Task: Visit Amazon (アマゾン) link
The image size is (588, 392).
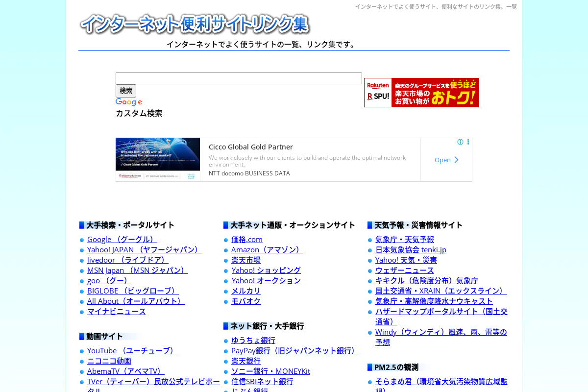Action: 267,250
